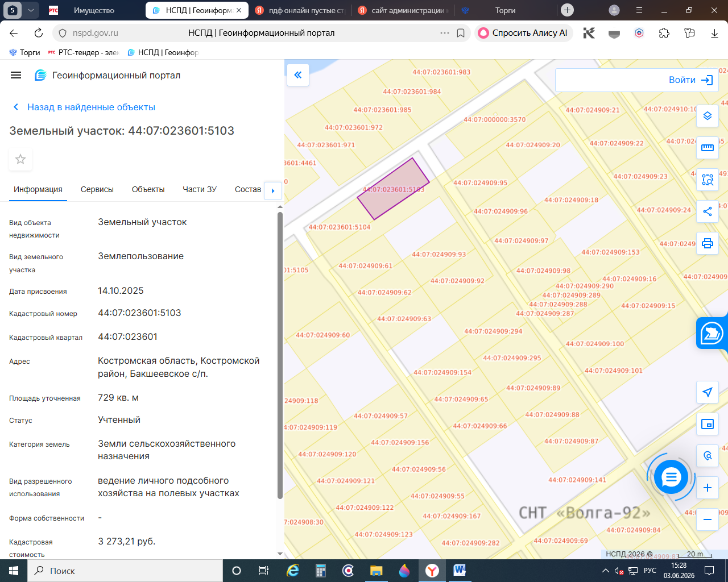Open the hamburger menu of Геоинформационный портал

(x=16, y=75)
